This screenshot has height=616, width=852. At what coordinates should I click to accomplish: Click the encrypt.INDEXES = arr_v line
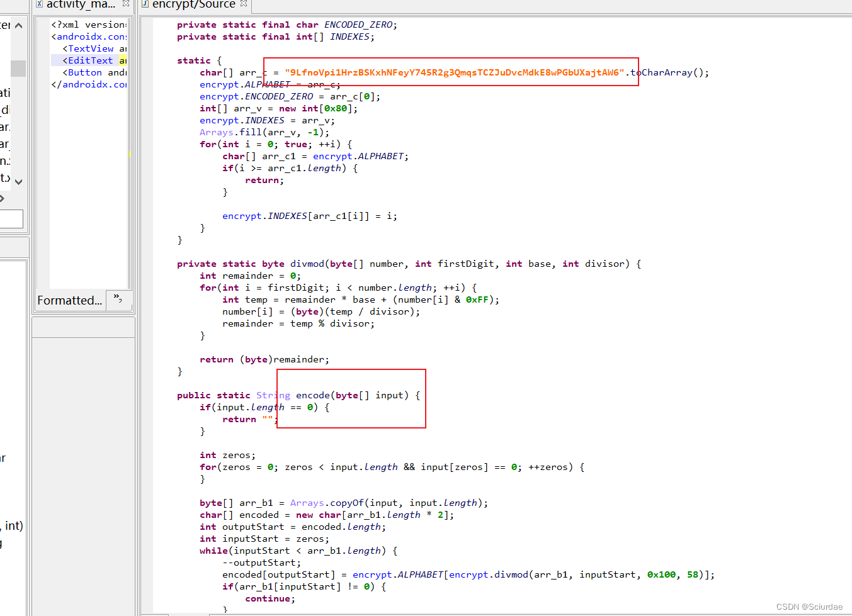click(267, 120)
